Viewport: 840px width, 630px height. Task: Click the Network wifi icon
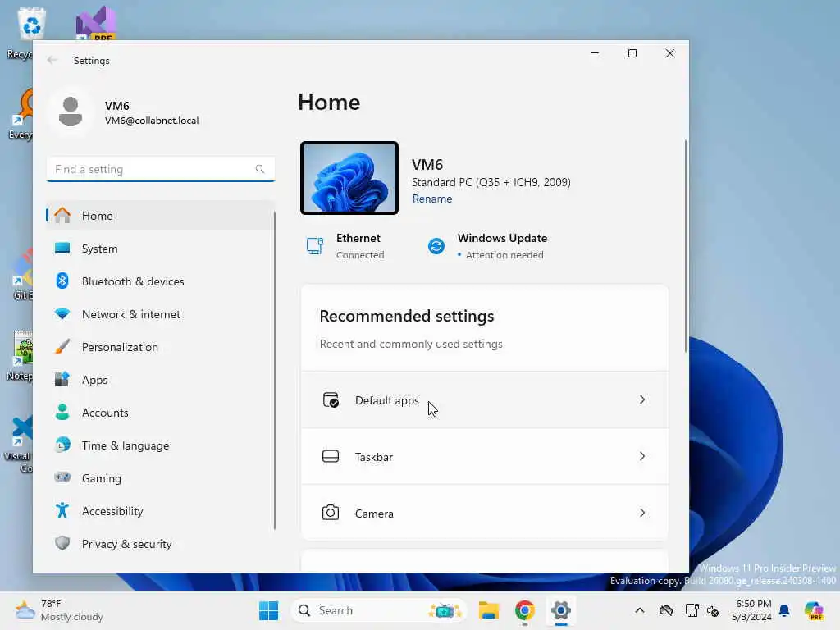(x=62, y=314)
